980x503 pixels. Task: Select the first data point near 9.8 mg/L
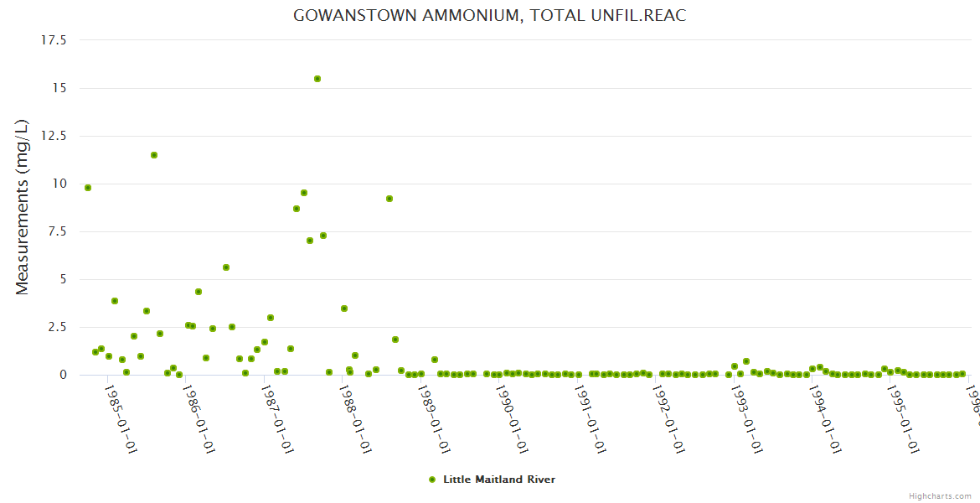pos(88,188)
